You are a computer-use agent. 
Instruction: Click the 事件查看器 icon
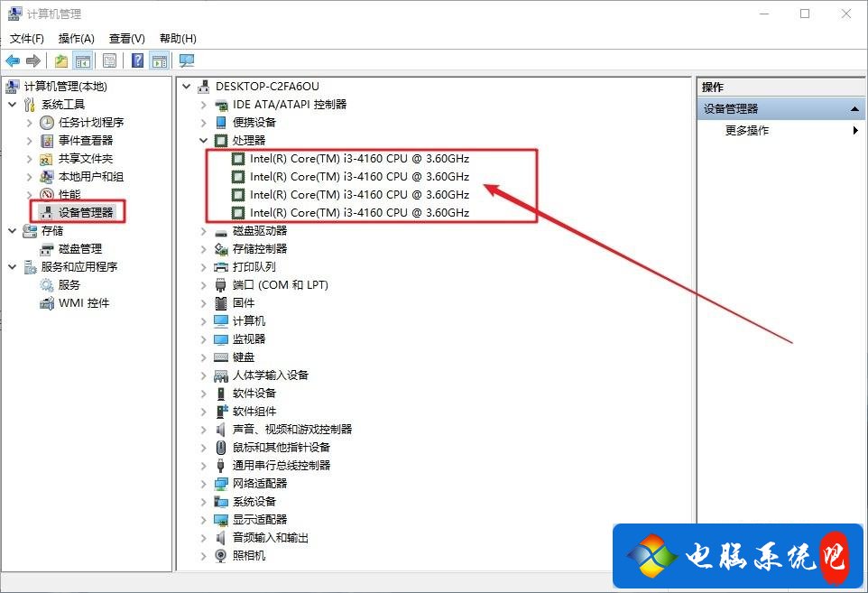pyautogui.click(x=47, y=141)
